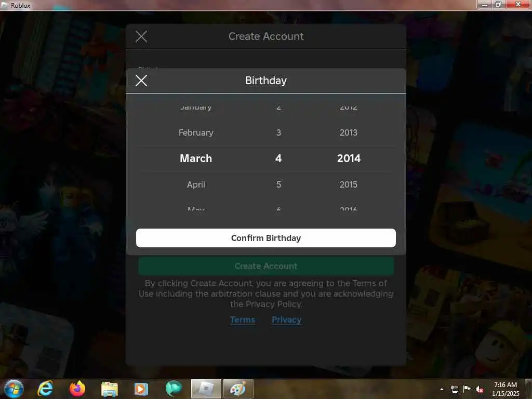This screenshot has width=532, height=399.
Task: Open the Terms link
Action: click(242, 320)
